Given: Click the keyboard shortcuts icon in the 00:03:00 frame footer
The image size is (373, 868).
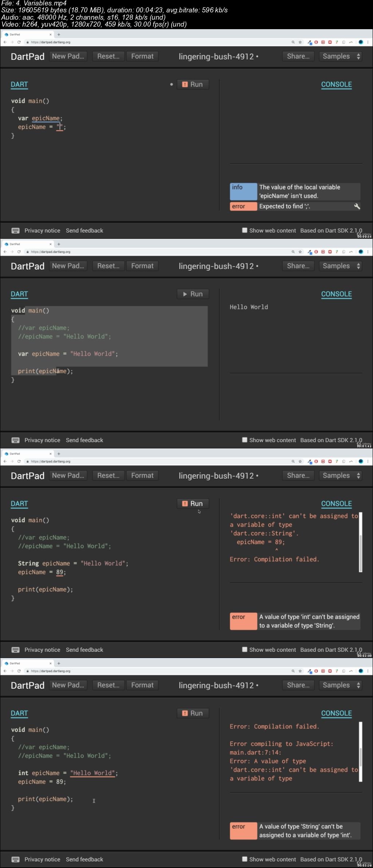Looking at the screenshot, I should tap(15, 650).
